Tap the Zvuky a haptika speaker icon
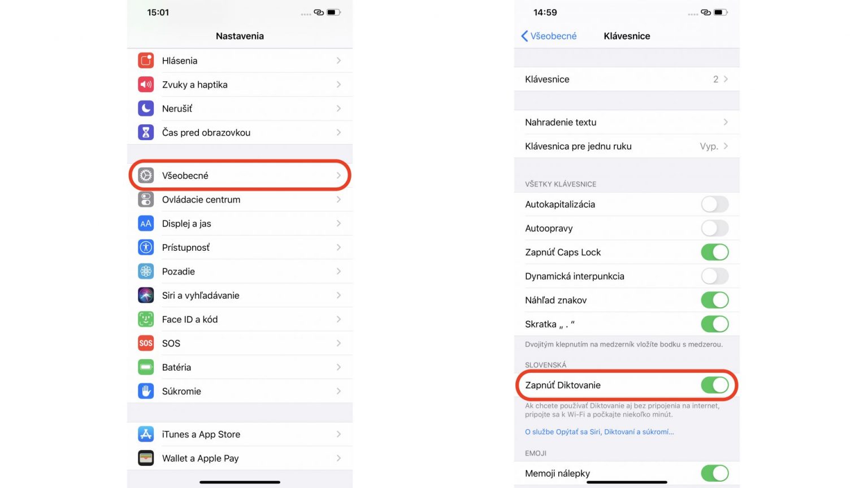This screenshot has height=488, width=868. pos(146,85)
